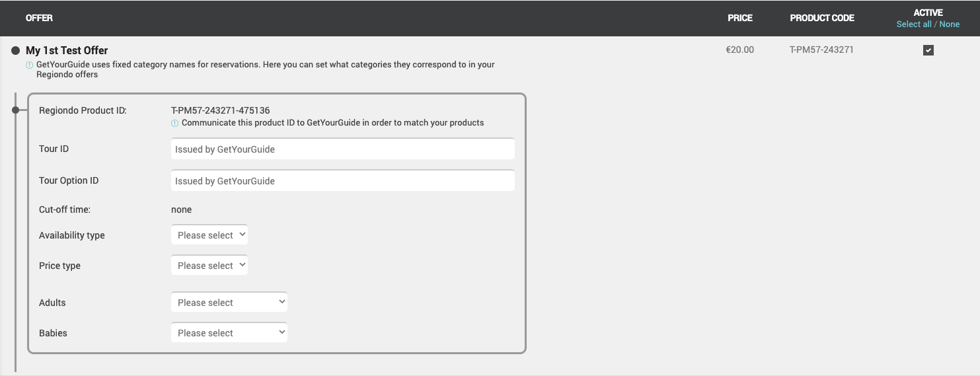980x376 pixels.
Task: Click the PRICE column header
Action: pos(740,18)
